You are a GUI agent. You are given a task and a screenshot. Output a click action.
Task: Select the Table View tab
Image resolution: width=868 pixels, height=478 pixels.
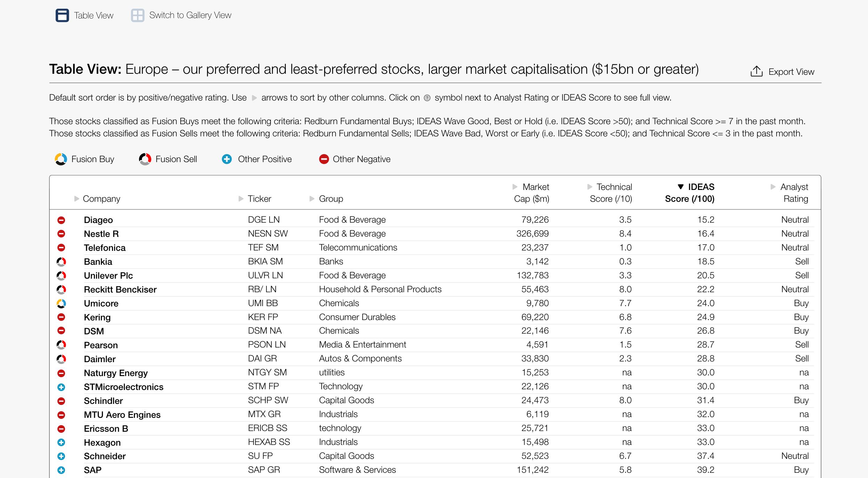[85, 15]
